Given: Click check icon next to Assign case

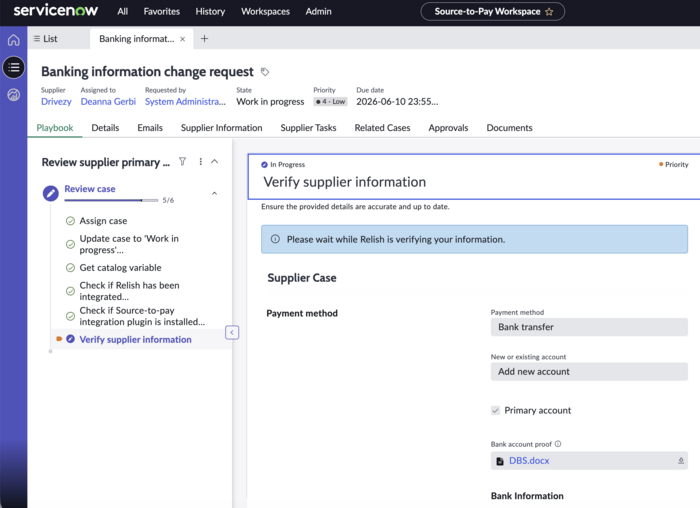Looking at the screenshot, I should (x=70, y=221).
